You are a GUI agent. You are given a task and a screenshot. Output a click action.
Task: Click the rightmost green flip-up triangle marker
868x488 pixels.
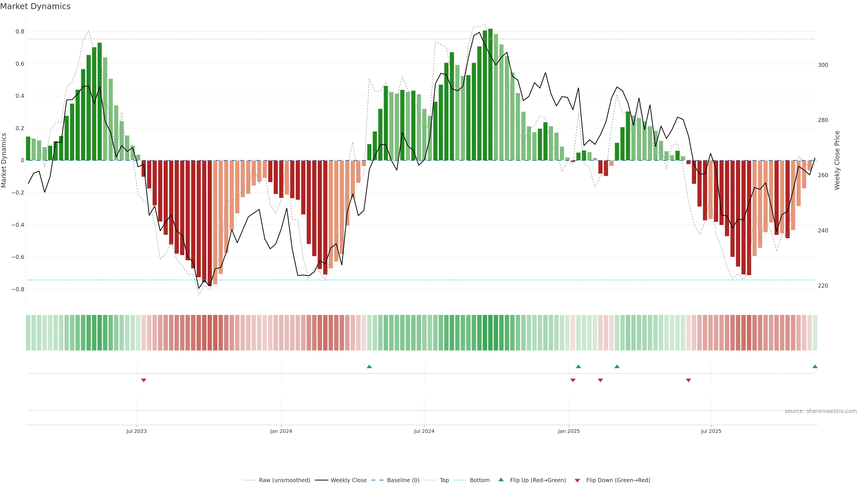coord(815,366)
